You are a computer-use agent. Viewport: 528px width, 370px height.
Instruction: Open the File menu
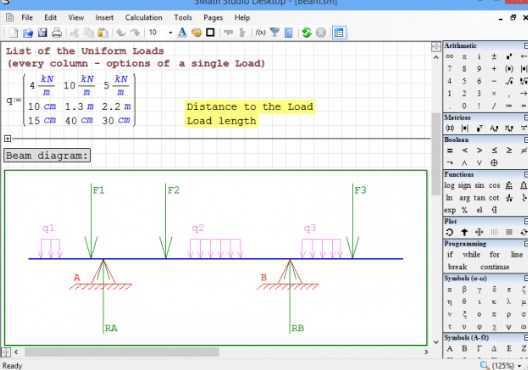(x=27, y=18)
